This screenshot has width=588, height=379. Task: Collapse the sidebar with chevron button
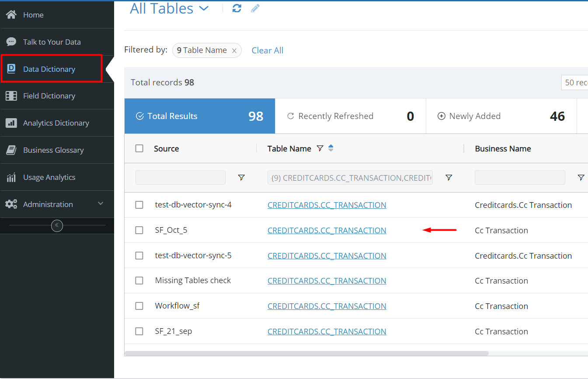[x=57, y=226]
